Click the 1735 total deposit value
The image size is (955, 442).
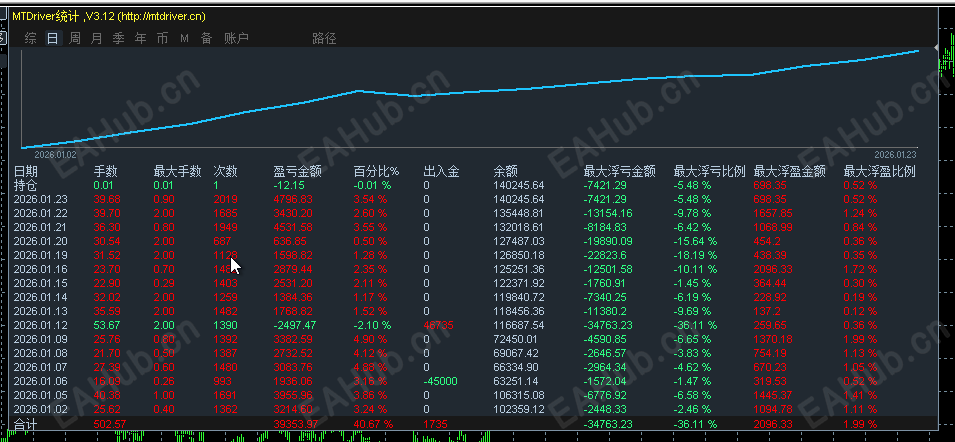click(x=435, y=424)
